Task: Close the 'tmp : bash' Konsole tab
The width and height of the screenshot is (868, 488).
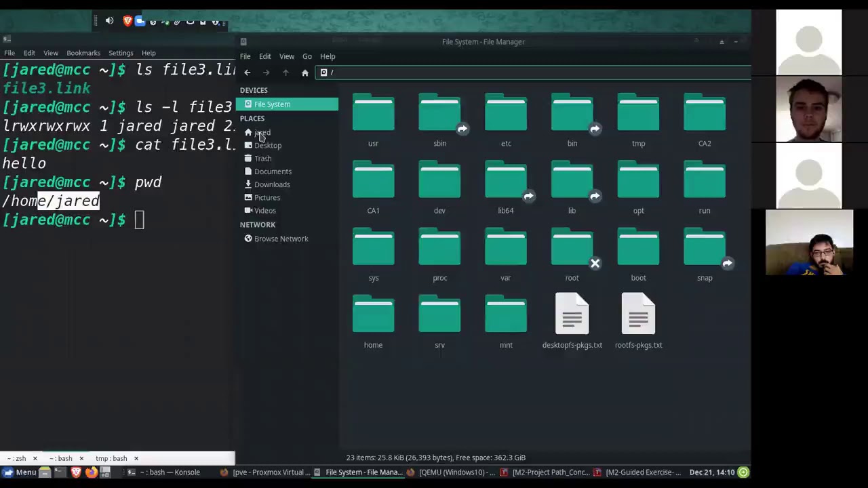Action: 136,458
